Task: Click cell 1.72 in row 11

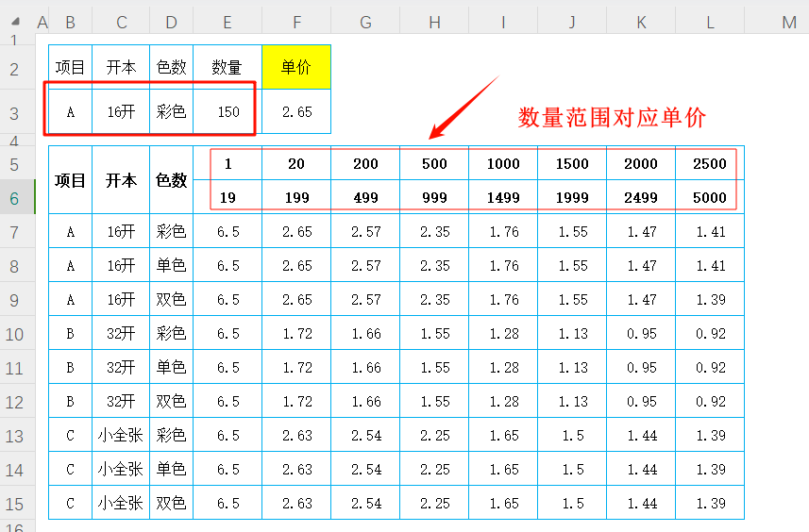Action: point(296,368)
